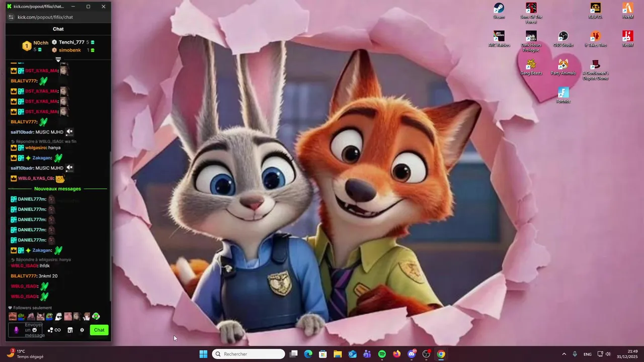Open the Windows Start menu
This screenshot has width=644, height=362.
[203, 354]
